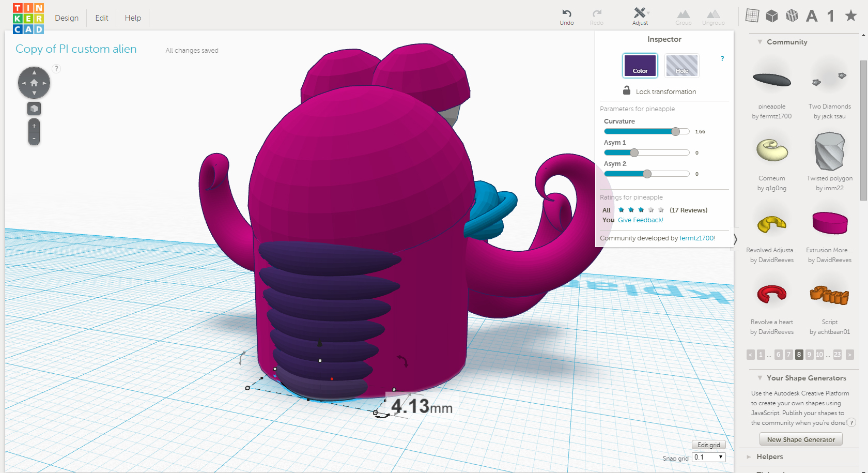This screenshot has height=473, width=868.
Task: Click the Inspector help question mark
Action: pos(722,58)
